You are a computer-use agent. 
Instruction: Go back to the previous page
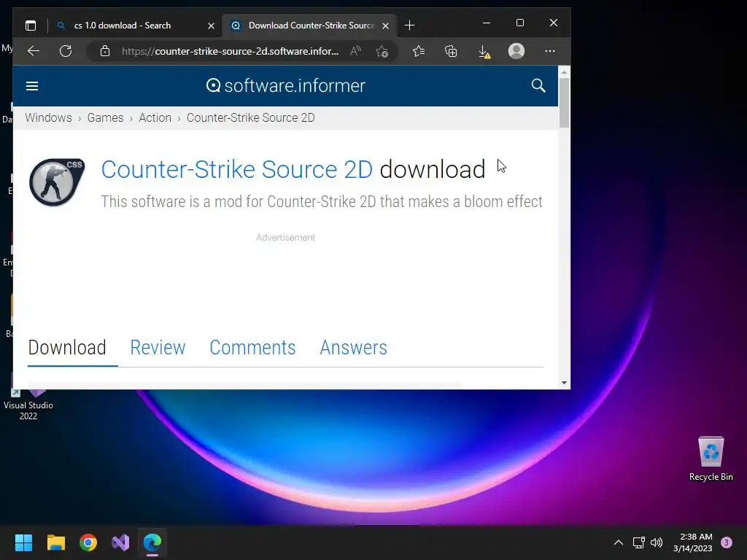[34, 51]
